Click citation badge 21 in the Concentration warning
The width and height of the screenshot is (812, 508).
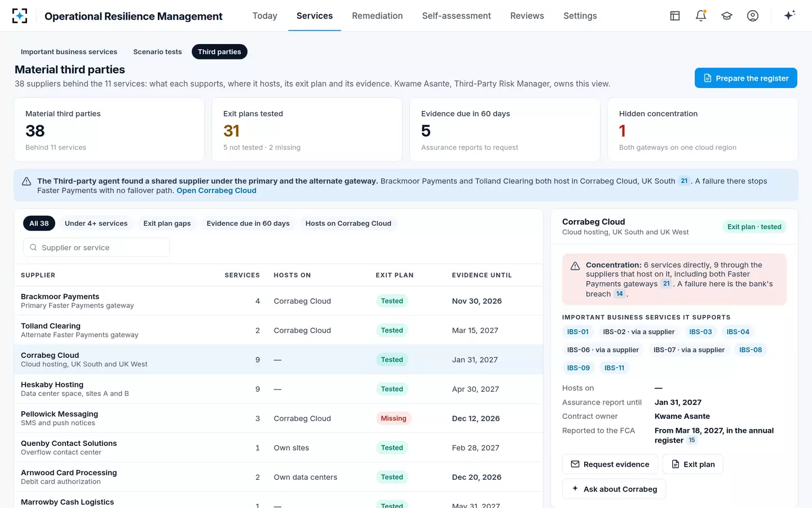point(667,284)
